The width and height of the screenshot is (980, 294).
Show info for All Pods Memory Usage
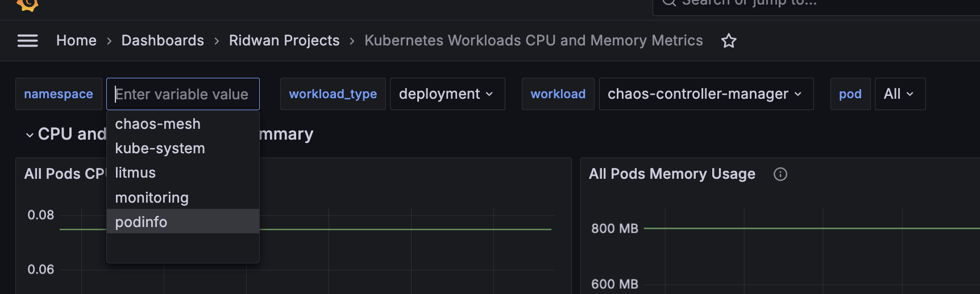(780, 174)
